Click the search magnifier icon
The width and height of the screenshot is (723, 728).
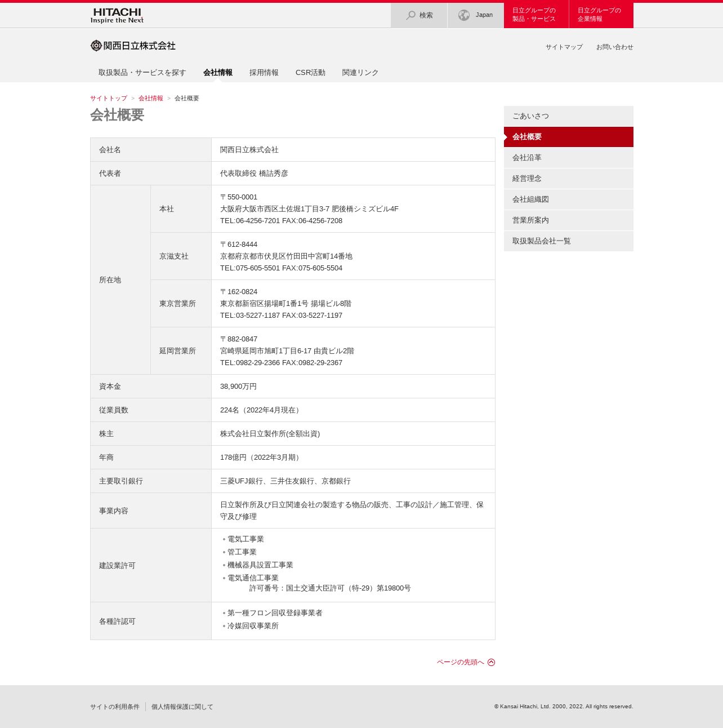(411, 15)
